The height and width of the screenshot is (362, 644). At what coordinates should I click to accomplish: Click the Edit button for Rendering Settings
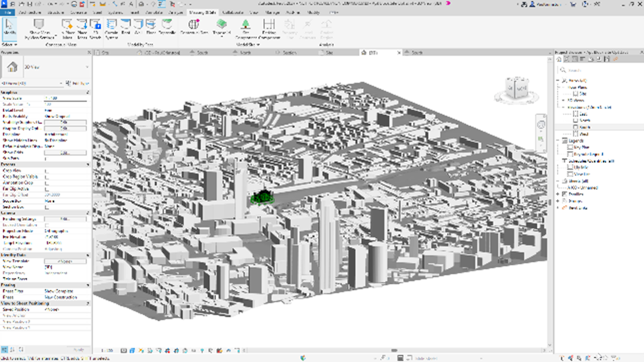point(64,220)
